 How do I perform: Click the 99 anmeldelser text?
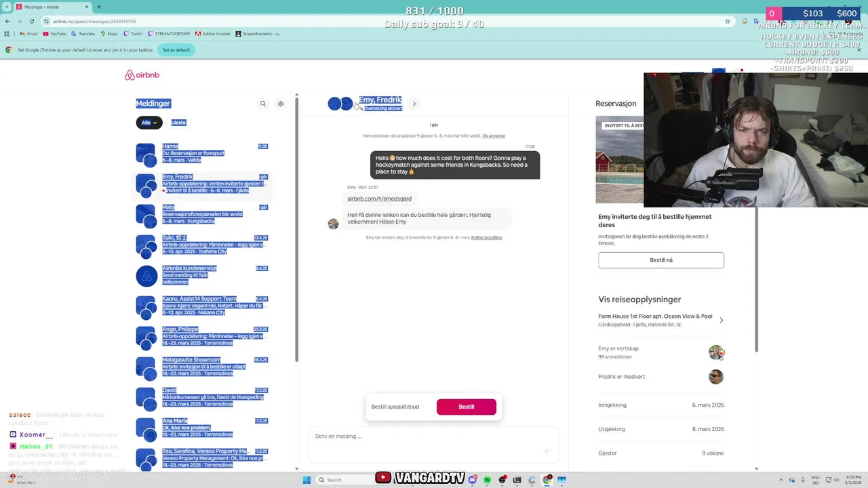click(615, 357)
